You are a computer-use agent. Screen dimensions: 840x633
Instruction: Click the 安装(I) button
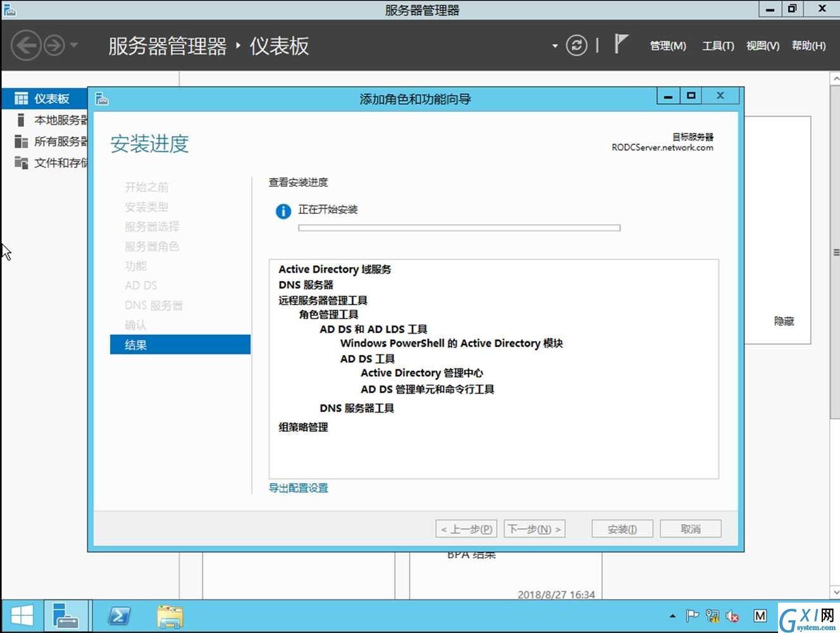(x=622, y=529)
